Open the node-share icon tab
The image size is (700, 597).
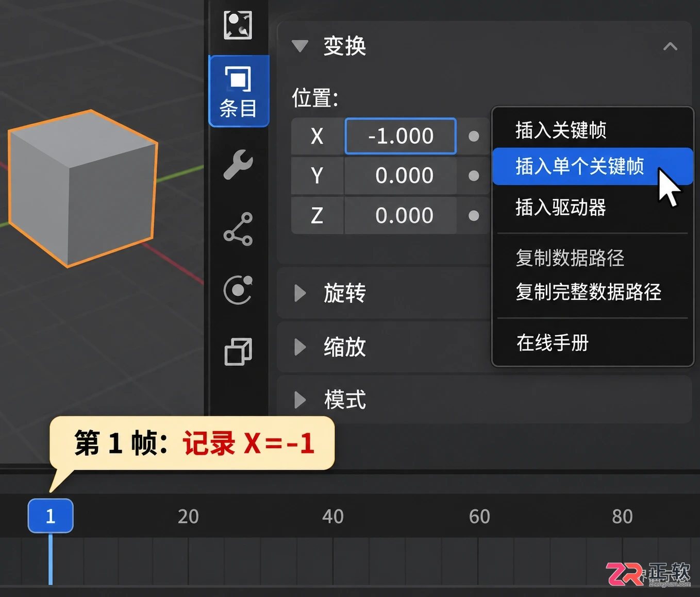click(238, 229)
